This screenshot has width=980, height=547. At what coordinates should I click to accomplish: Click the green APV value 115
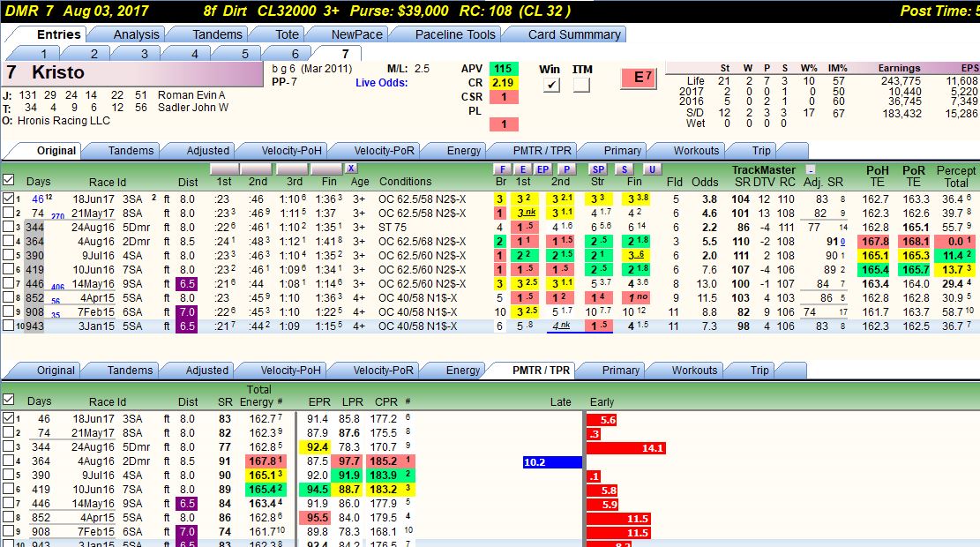(x=503, y=69)
